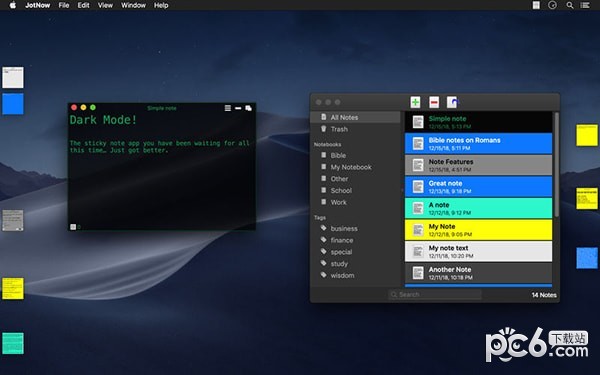
Task: Open the white sticky note on desktop left
Action: coord(13,77)
